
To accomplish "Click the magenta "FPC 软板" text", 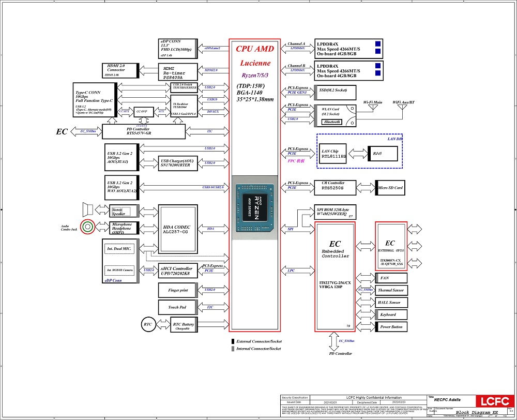I will (x=296, y=161).
